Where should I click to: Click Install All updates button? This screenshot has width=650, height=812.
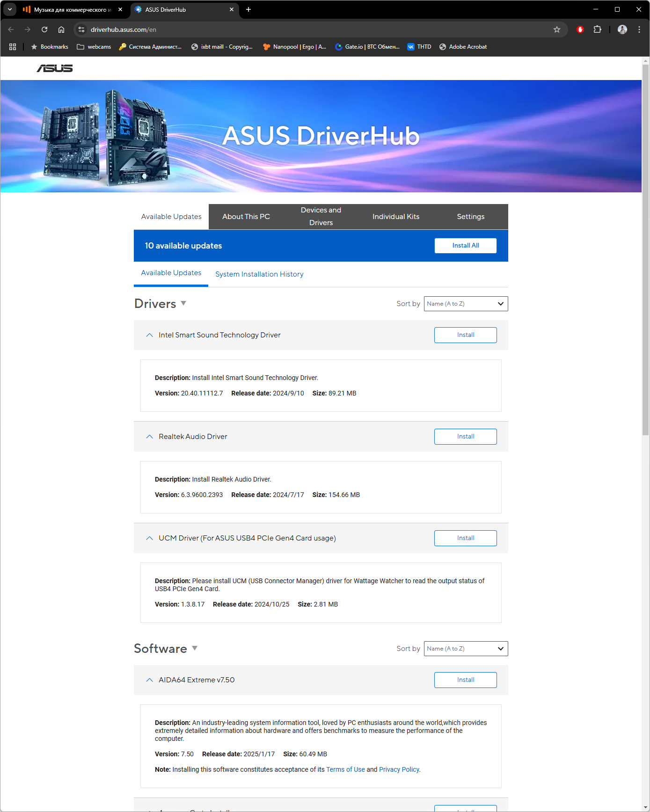466,246
